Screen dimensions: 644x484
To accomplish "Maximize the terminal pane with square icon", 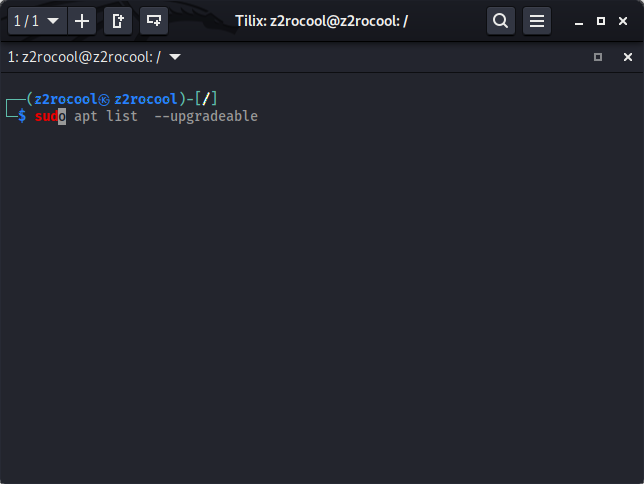I will [598, 57].
